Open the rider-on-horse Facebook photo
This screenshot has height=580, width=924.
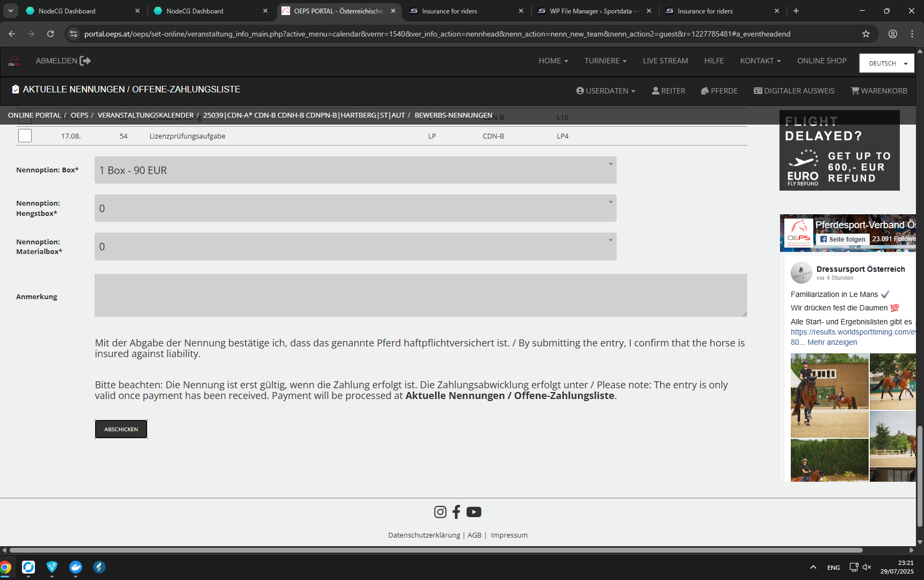tap(829, 395)
